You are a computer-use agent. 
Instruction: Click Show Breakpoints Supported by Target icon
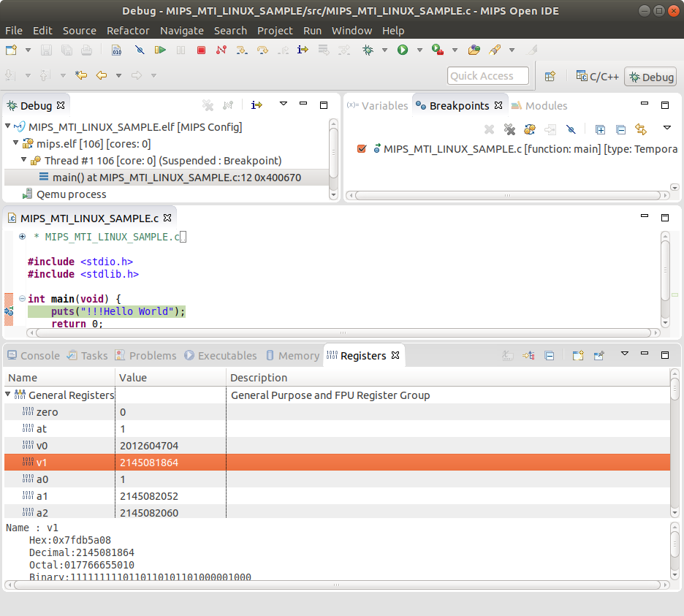pos(530,129)
